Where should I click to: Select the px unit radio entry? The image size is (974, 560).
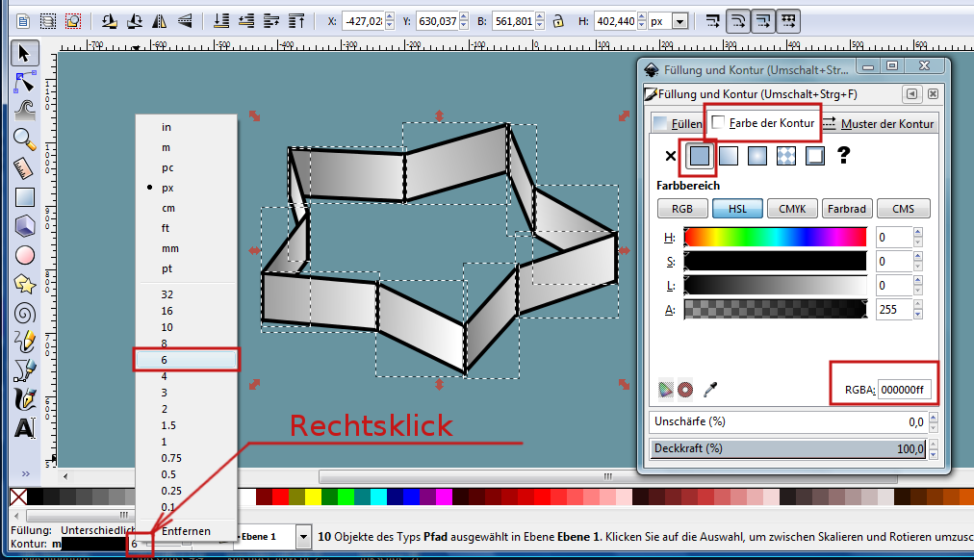coord(167,188)
